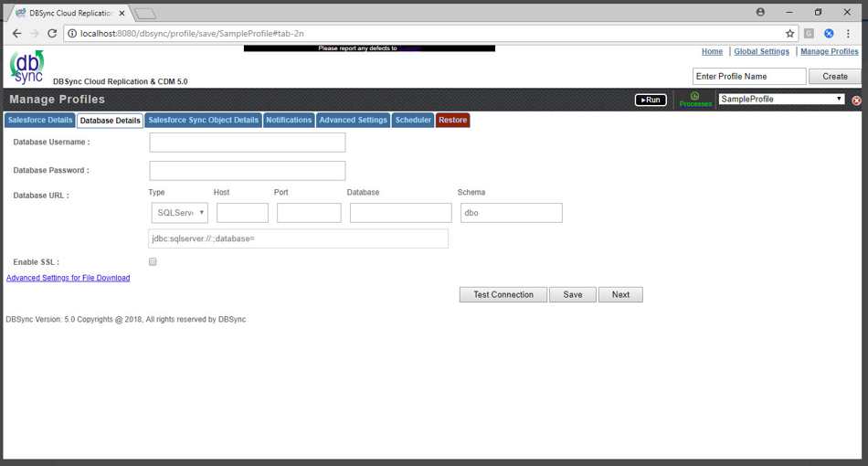Click the red close icon beside SampleProfile

point(856,101)
